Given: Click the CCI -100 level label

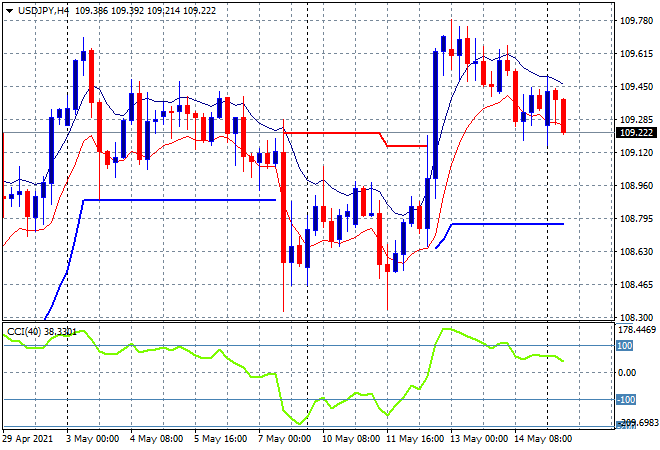Looking at the screenshot, I should click(626, 399).
